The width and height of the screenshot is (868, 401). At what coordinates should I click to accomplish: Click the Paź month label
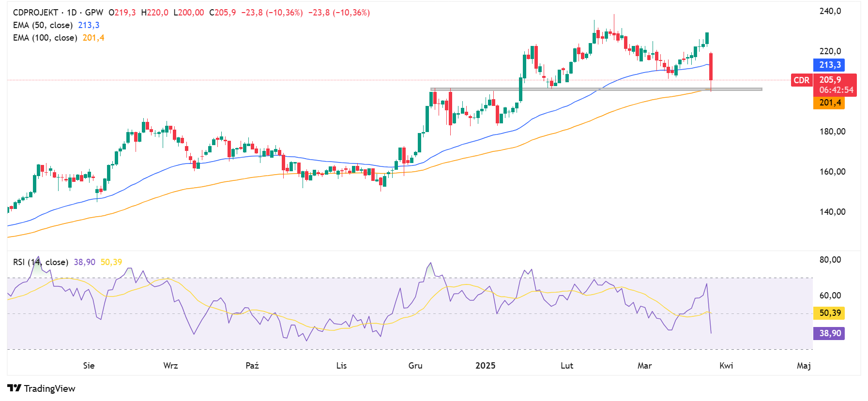click(252, 366)
